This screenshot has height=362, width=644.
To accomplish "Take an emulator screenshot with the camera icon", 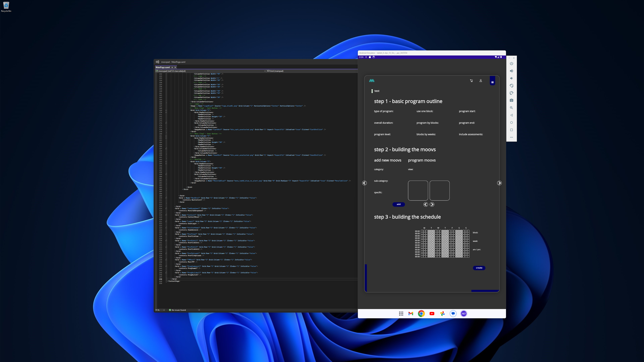I will 512,100.
